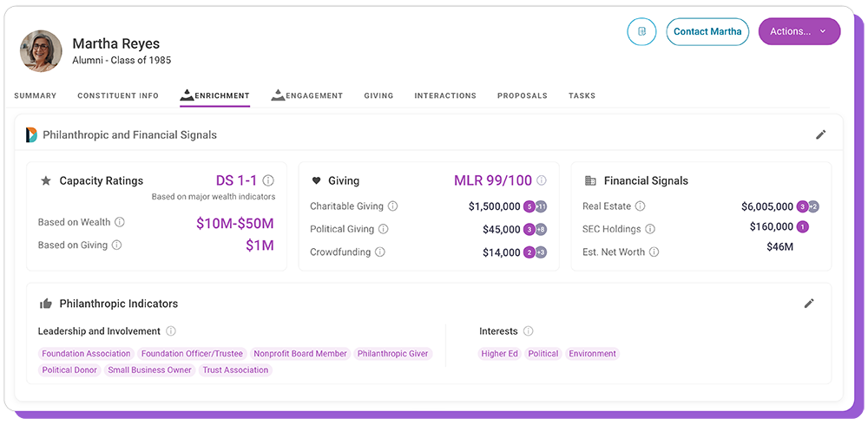Image resolution: width=868 pixels, height=425 pixels.
Task: Edit Philanthropic and Financial Signals with pencil icon
Action: coord(820,134)
